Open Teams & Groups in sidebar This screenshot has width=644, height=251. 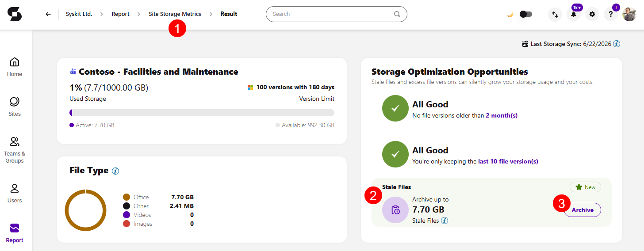(15, 150)
